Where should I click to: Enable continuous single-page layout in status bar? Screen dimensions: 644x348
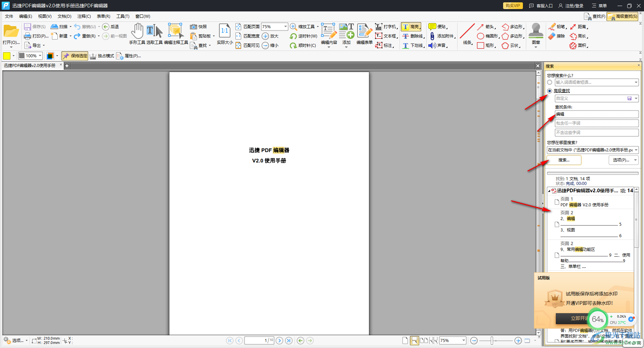(x=415, y=341)
